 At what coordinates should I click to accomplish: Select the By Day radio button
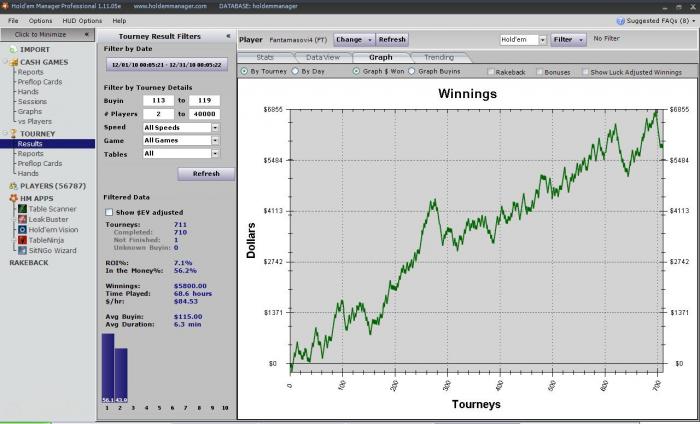pyautogui.click(x=295, y=71)
